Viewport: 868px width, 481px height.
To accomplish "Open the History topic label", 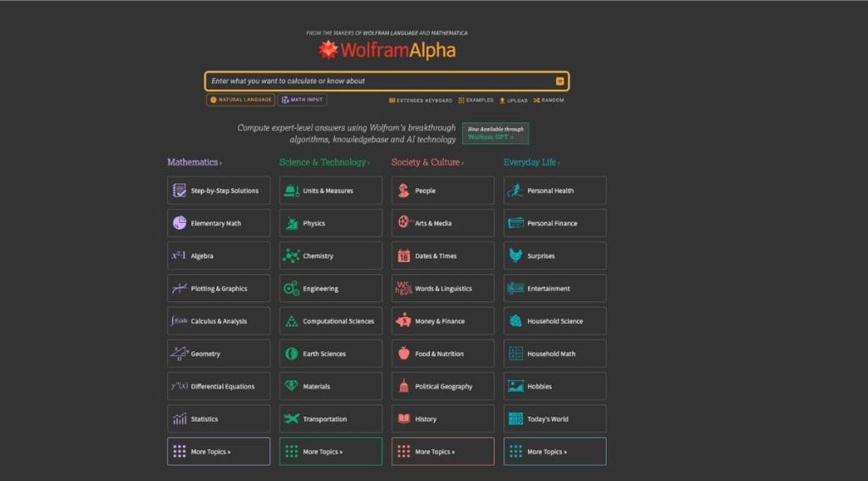I will pyautogui.click(x=426, y=419).
